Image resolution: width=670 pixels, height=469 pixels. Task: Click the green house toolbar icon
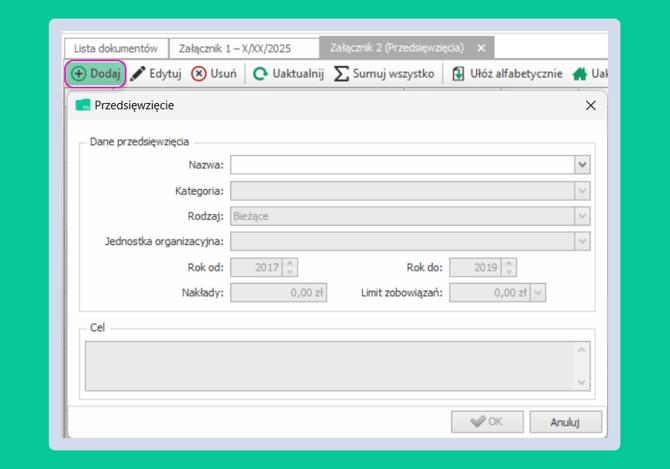(x=579, y=74)
